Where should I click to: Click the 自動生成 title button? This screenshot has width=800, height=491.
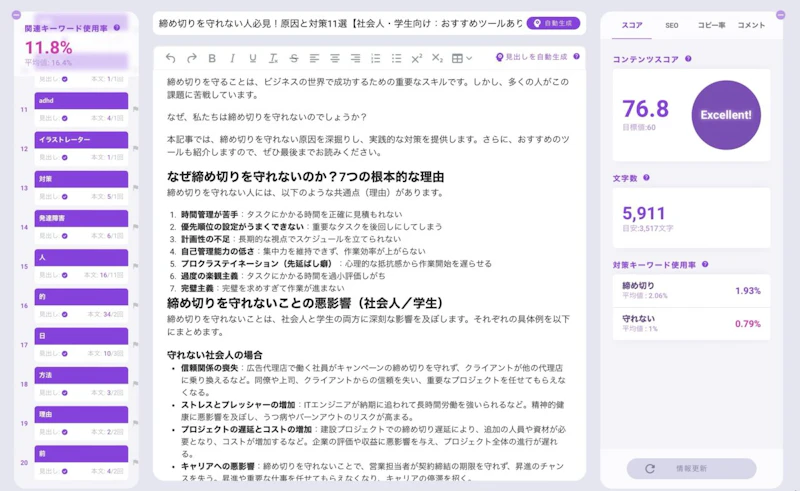pos(553,23)
